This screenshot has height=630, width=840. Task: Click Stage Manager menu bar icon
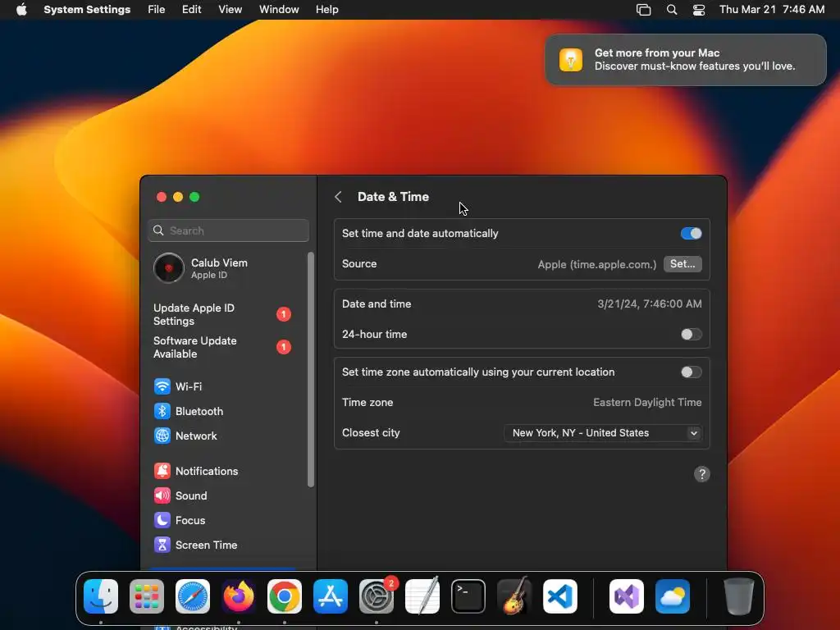pos(643,10)
